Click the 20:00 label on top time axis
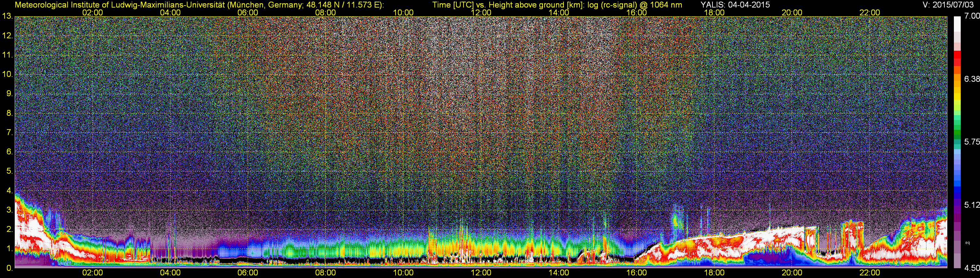Screen dimensions: 980x278 pyautogui.click(x=792, y=12)
